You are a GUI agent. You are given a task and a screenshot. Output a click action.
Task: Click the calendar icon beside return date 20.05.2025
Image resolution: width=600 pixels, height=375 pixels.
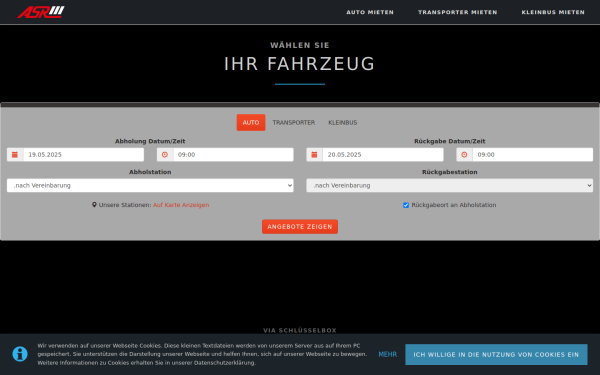[314, 155]
